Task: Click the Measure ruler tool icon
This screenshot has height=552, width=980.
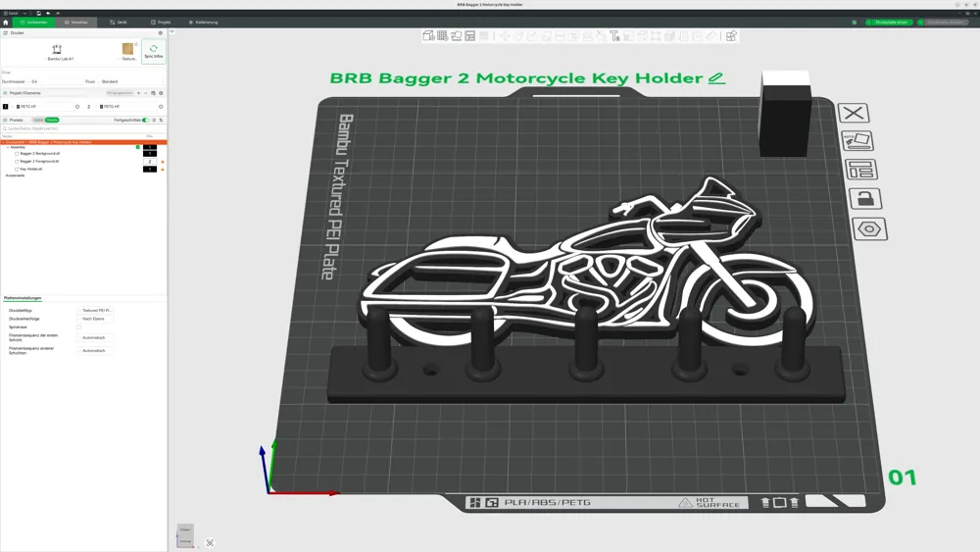Action: click(711, 36)
